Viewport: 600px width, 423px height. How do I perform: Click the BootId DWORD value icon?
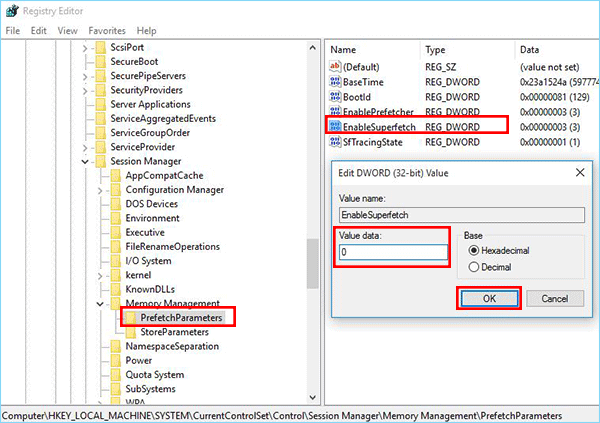pyautogui.click(x=335, y=96)
